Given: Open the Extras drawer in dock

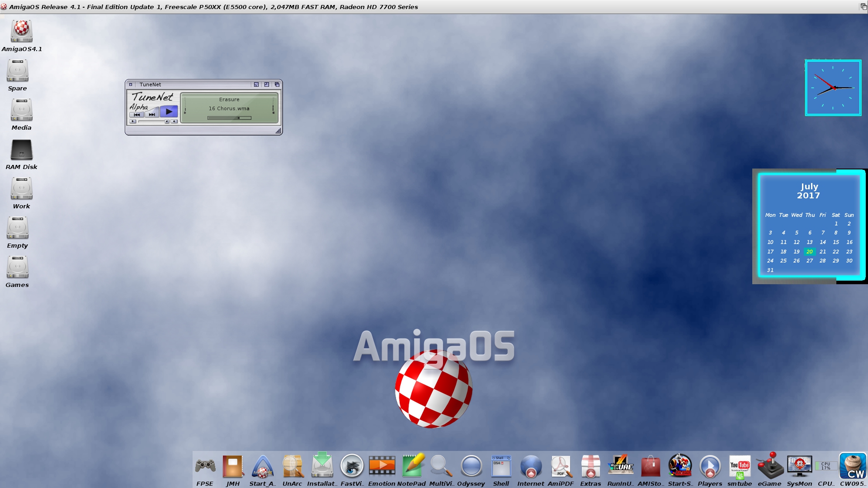Looking at the screenshot, I should (590, 466).
